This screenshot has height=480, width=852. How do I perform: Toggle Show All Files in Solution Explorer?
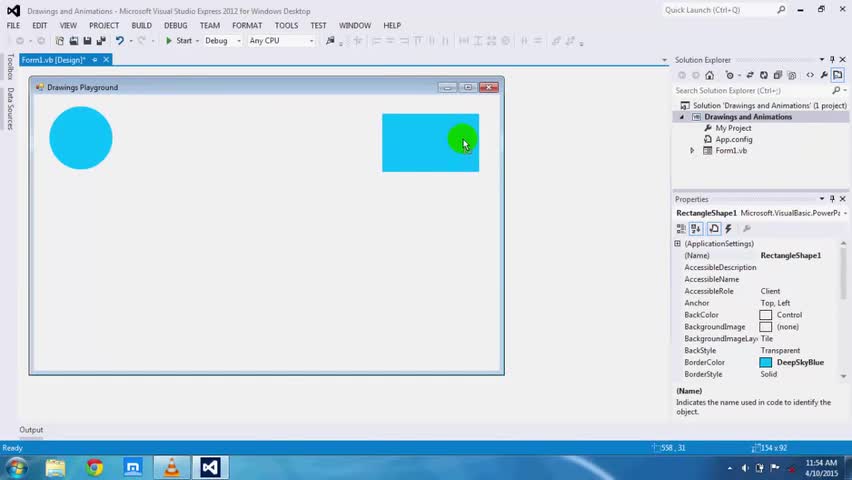coord(792,75)
